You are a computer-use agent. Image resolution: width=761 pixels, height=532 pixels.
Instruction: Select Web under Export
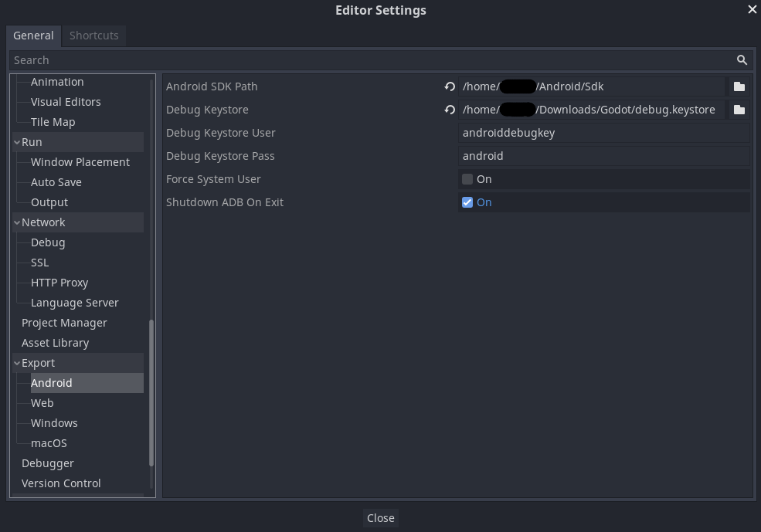(x=42, y=403)
